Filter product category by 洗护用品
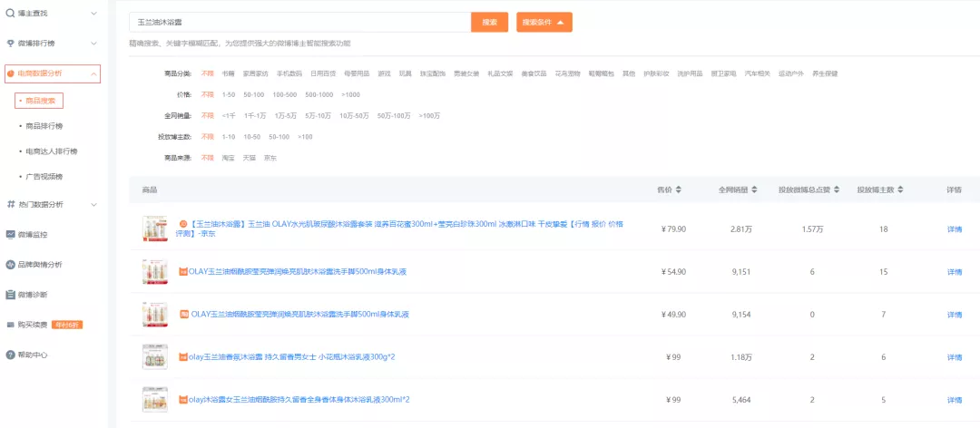The width and height of the screenshot is (980, 428). pos(690,73)
